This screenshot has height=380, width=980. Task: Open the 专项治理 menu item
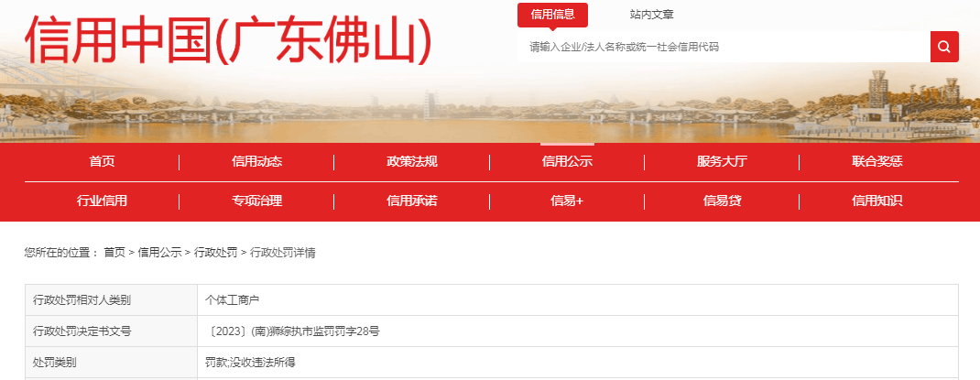coord(256,201)
